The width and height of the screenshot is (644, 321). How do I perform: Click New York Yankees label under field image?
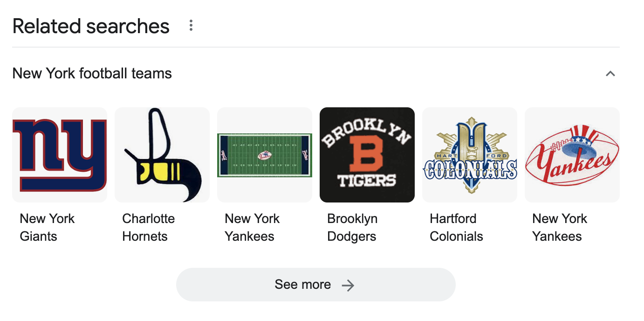pyautogui.click(x=252, y=227)
